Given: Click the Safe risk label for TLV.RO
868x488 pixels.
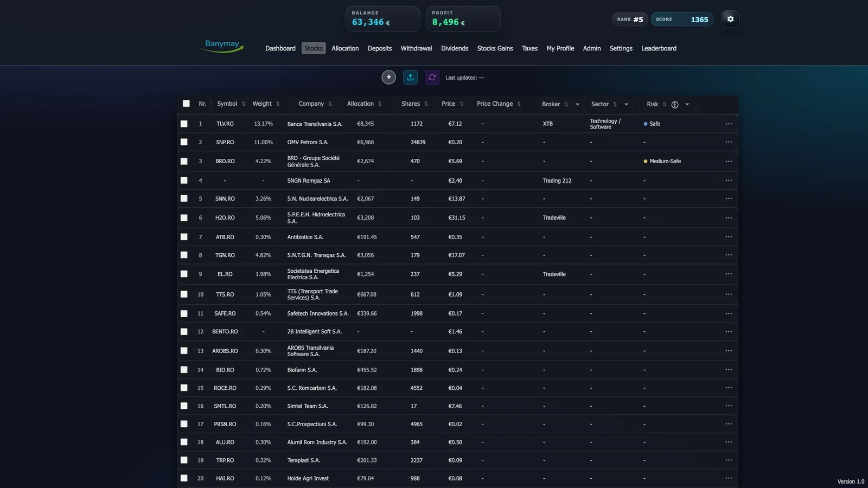Looking at the screenshot, I should pyautogui.click(x=652, y=124).
